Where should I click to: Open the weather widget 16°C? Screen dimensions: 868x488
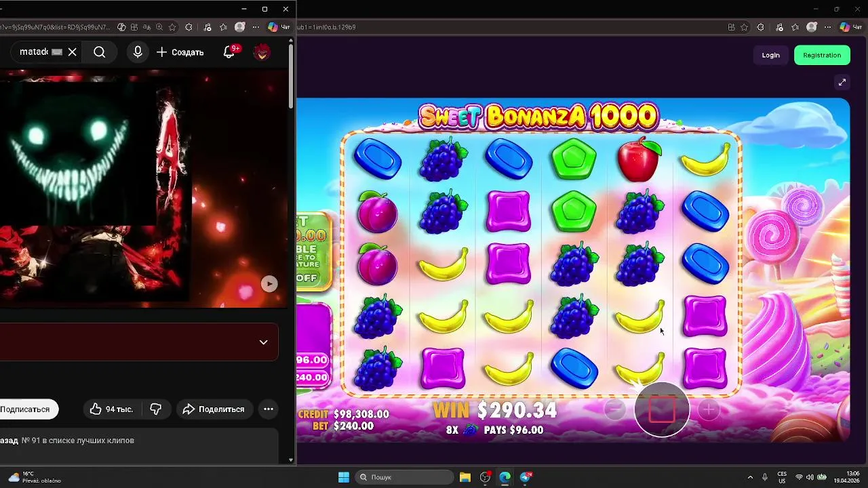coord(35,477)
